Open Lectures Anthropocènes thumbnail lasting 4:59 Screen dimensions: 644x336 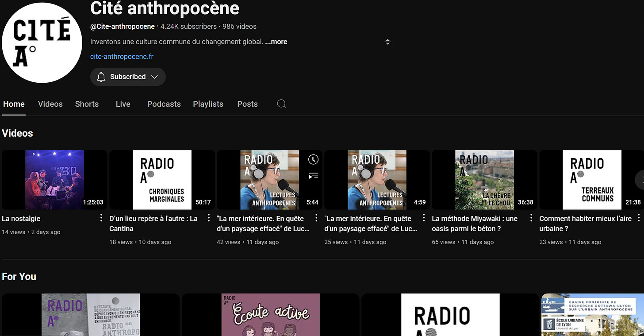[377, 180]
